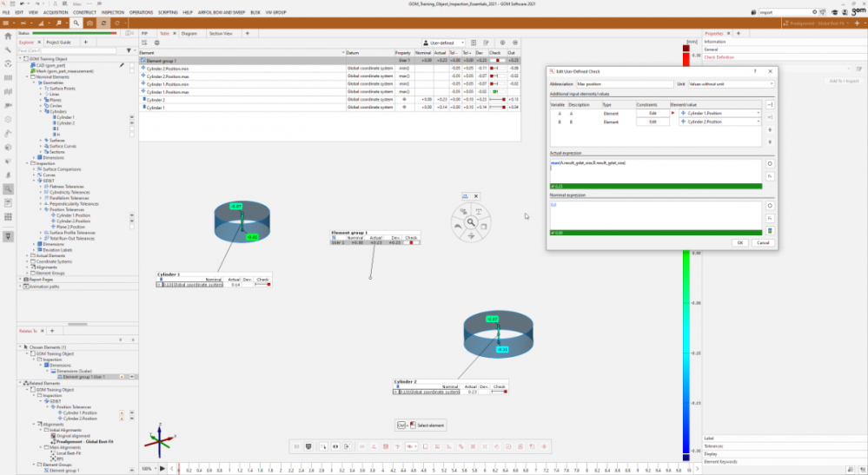The height and width of the screenshot is (475, 868).
Task: Switch to the Project Guide tab
Action: pos(58,42)
